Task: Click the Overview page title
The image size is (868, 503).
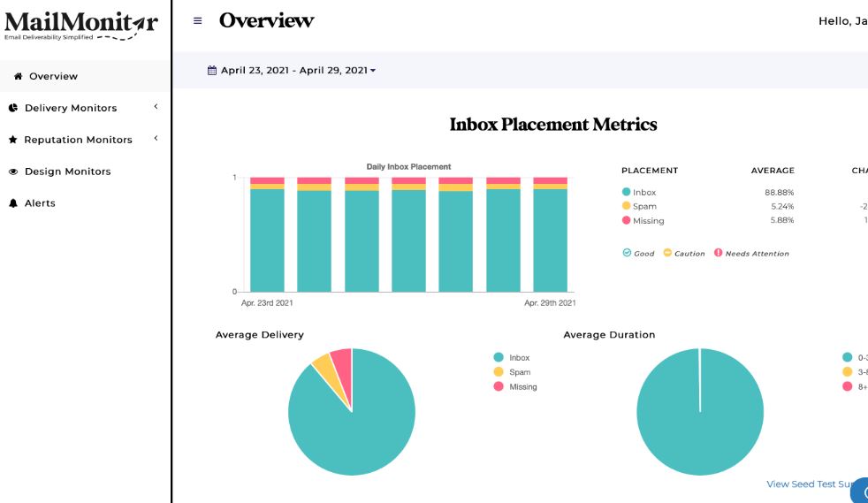Action: 266,20
